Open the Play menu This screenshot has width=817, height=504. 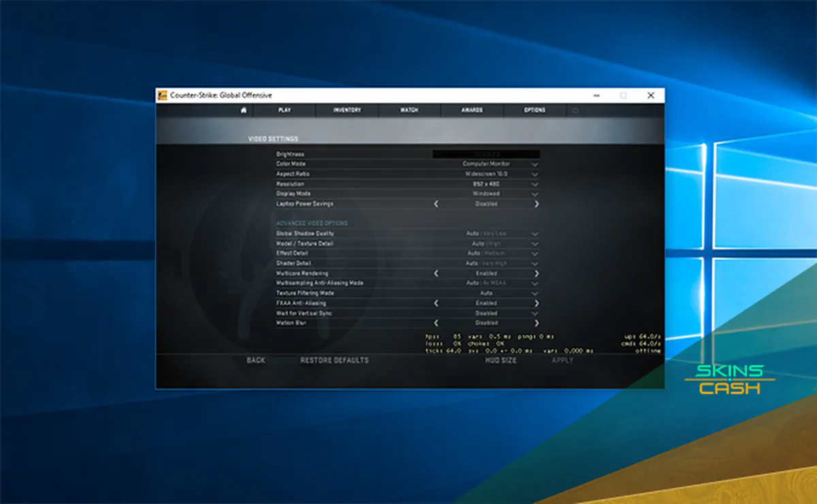285,110
